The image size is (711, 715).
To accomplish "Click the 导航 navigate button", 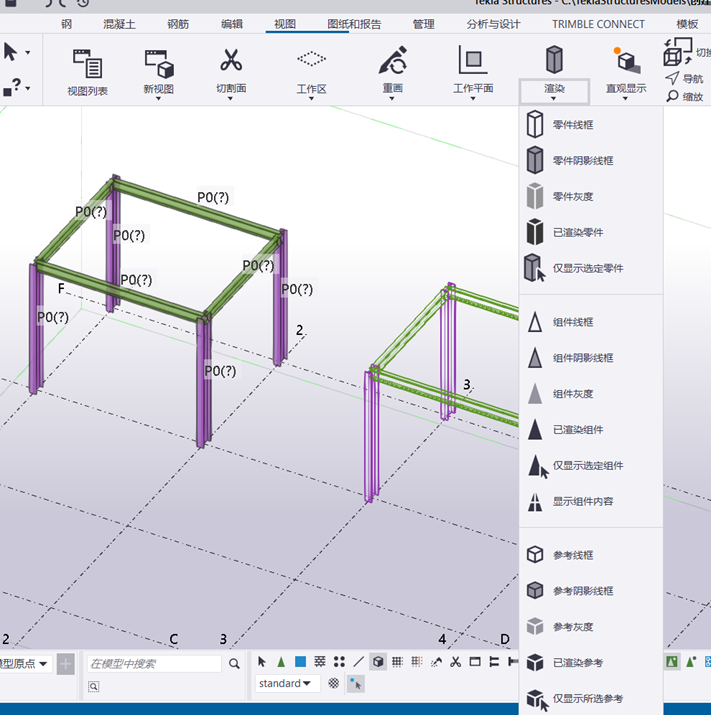I will point(684,78).
